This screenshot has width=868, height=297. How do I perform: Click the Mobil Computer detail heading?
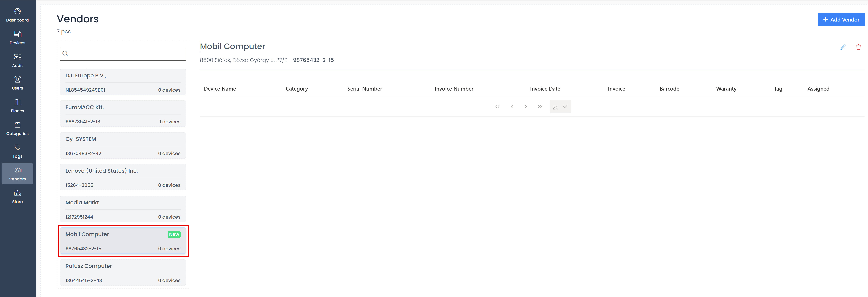232,46
